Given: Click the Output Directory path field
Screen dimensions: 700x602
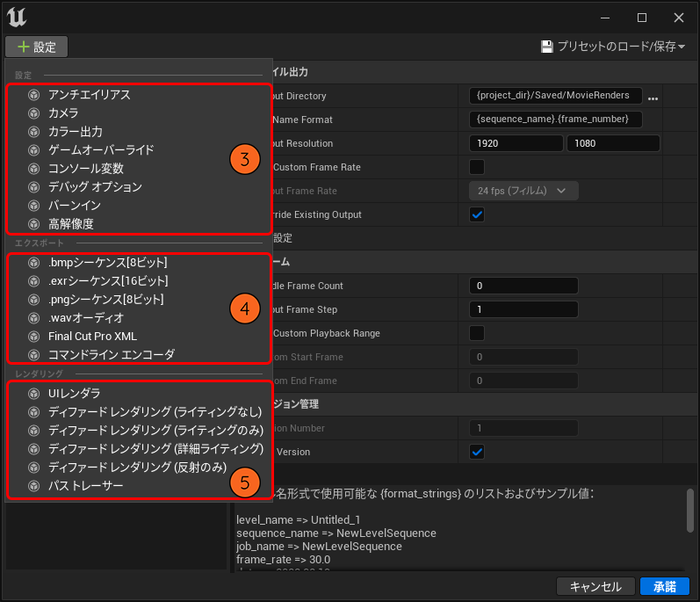Looking at the screenshot, I should click(556, 96).
